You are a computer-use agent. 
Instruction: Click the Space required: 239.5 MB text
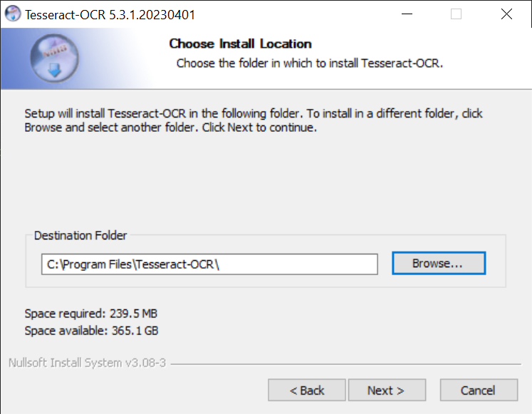(91, 314)
